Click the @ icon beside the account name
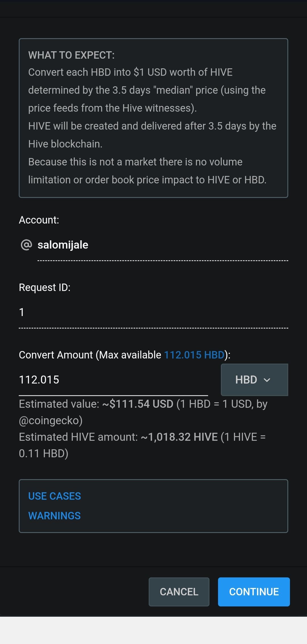This screenshot has height=644, width=307. click(26, 245)
